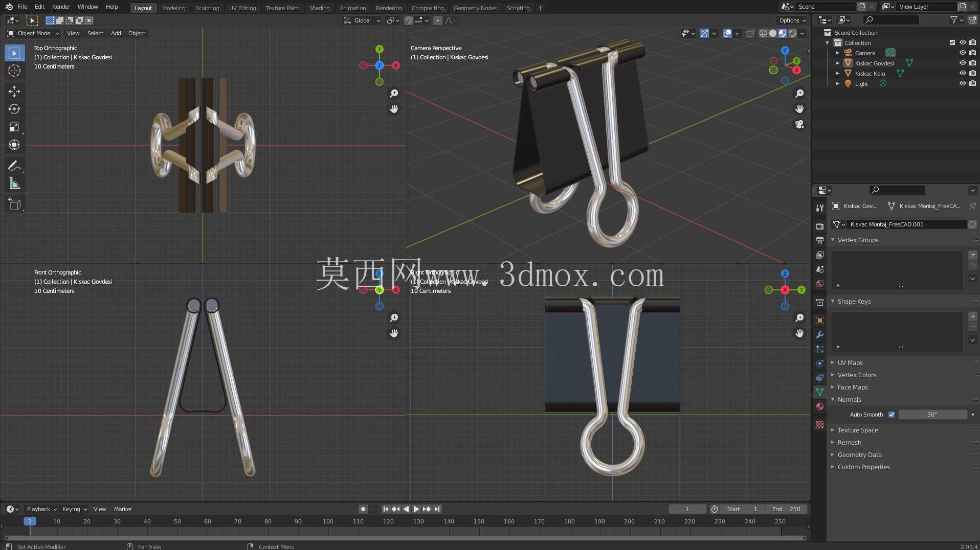Viewport: 980px width, 550px height.
Task: Open Playback dropdown in timeline
Action: click(41, 509)
